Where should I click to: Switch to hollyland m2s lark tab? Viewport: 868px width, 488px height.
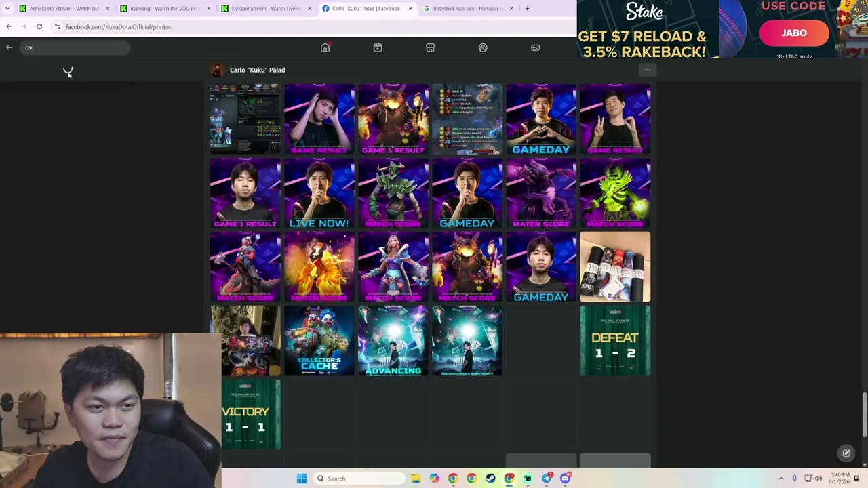tap(469, 9)
